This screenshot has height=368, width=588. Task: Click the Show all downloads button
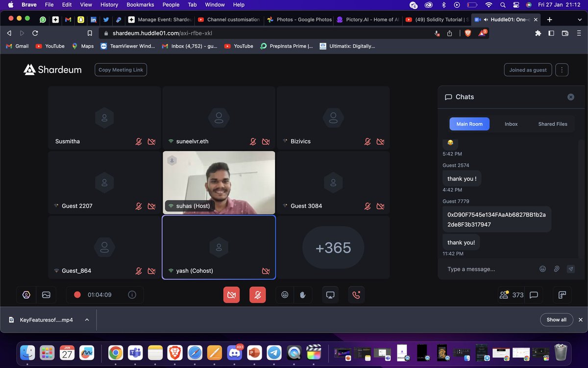click(556, 319)
